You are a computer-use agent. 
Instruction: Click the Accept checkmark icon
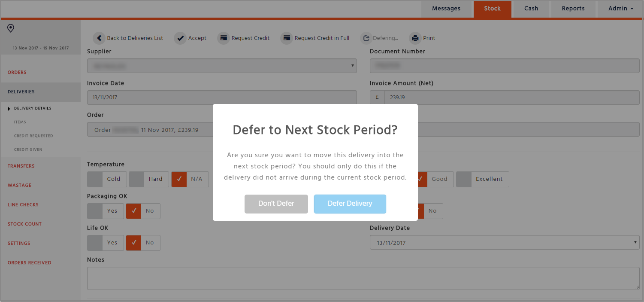(x=180, y=38)
